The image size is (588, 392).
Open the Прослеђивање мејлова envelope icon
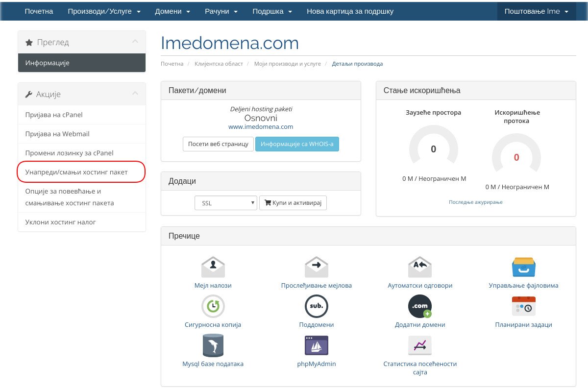click(317, 267)
